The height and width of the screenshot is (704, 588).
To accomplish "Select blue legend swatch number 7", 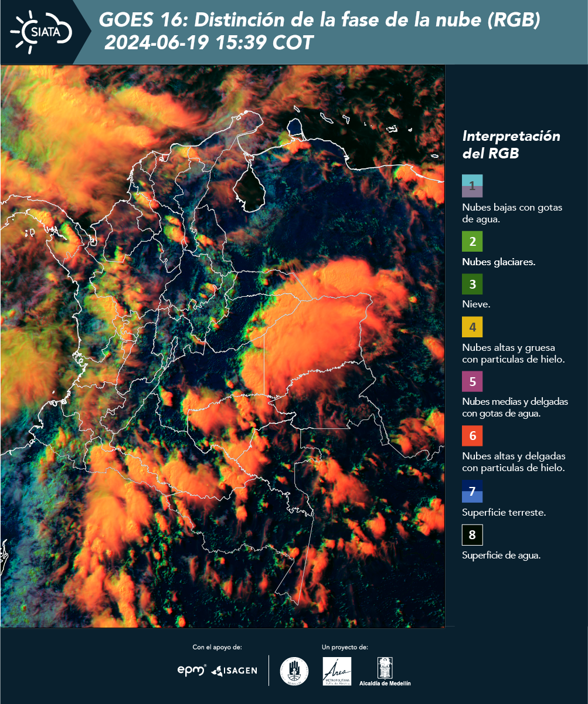I will point(473,492).
